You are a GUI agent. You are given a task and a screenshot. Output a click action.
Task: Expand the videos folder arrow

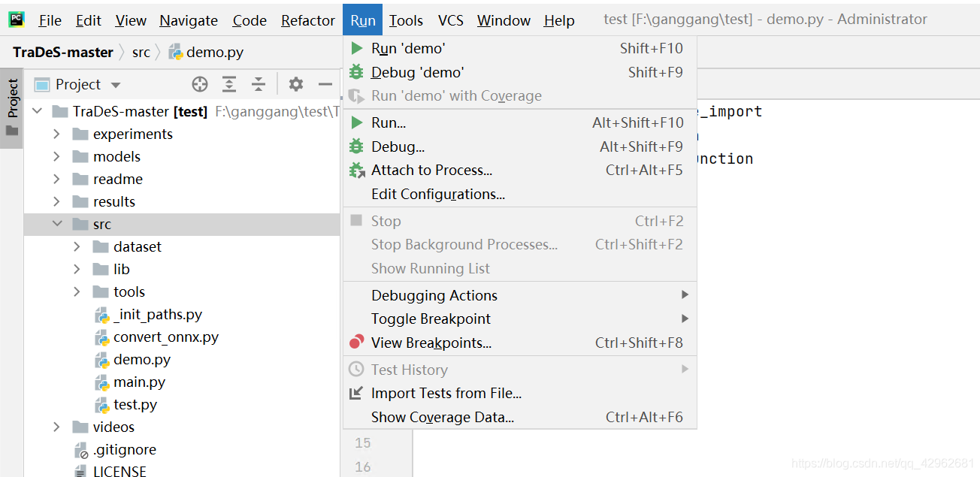click(57, 427)
